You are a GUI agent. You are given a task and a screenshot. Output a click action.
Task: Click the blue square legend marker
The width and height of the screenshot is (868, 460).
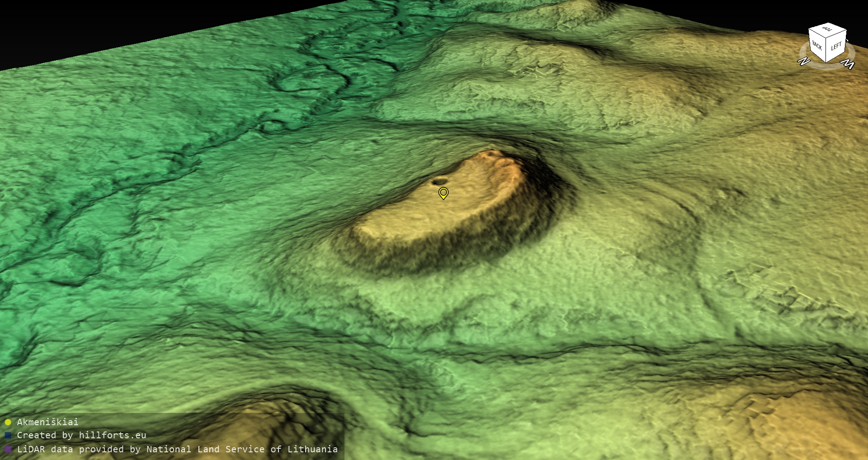(8, 436)
